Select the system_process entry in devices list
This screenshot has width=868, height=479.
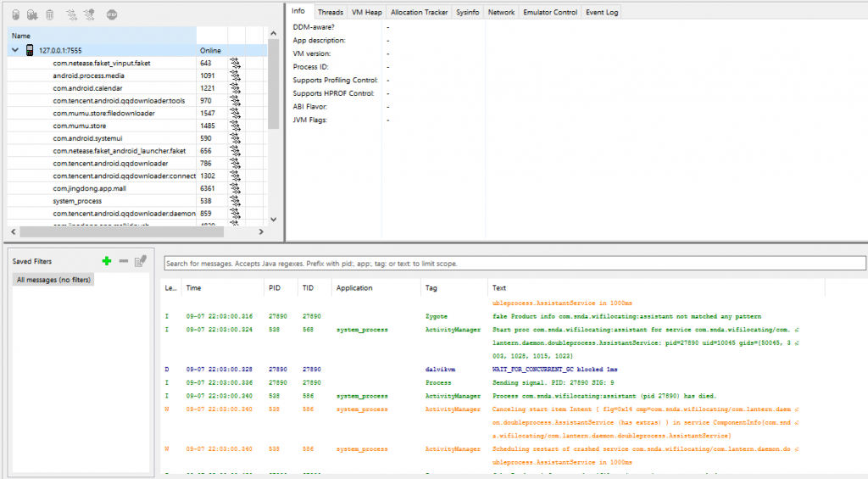click(77, 201)
